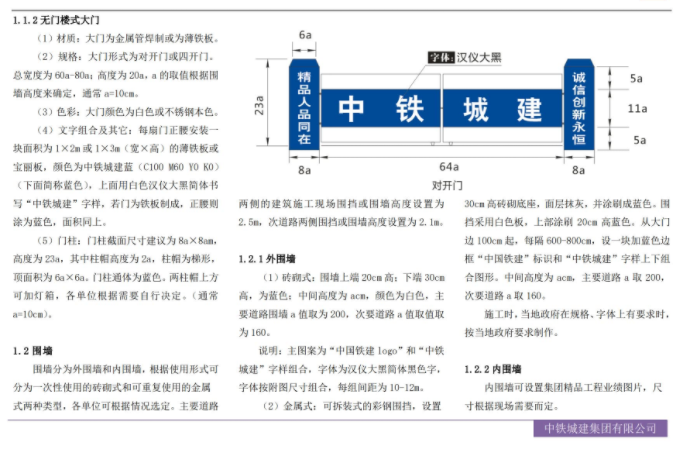Click the line starting '(1) 材质'
Screen dimensions: 686x453
coord(127,39)
